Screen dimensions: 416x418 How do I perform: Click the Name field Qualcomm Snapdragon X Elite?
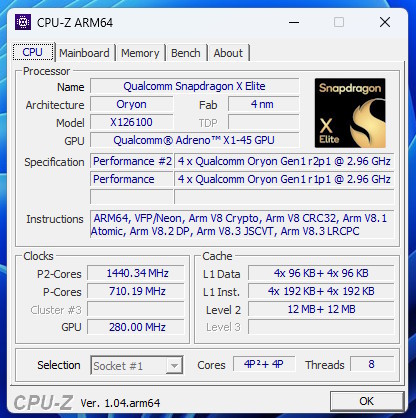click(x=194, y=86)
